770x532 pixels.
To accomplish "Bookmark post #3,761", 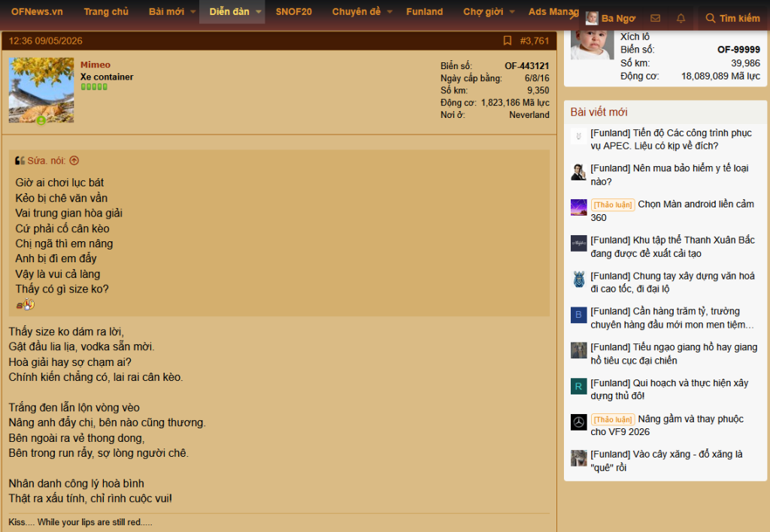I will 508,41.
